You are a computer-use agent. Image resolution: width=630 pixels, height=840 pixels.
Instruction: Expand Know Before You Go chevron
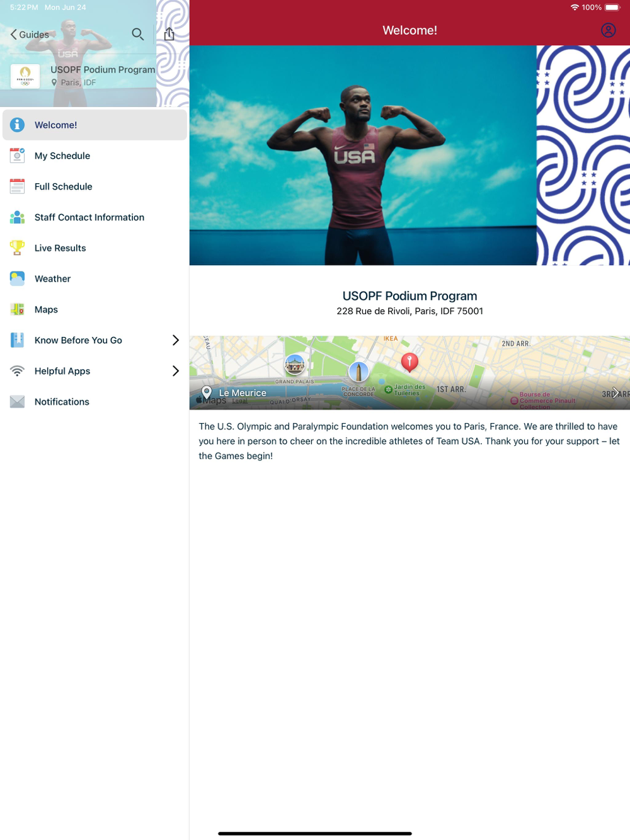tap(176, 340)
